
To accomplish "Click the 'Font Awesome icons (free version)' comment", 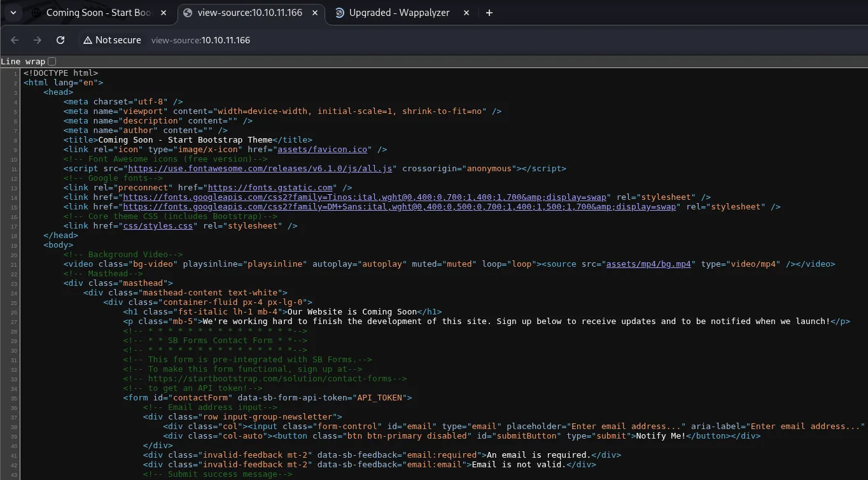I will tap(165, 159).
